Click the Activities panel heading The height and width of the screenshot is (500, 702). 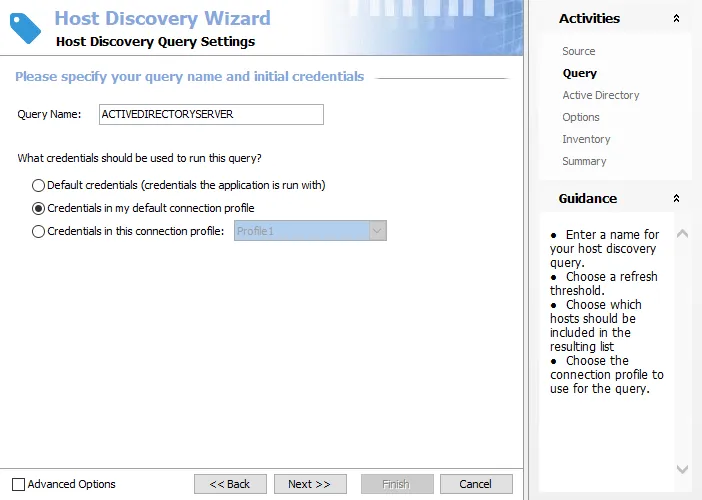coord(589,18)
